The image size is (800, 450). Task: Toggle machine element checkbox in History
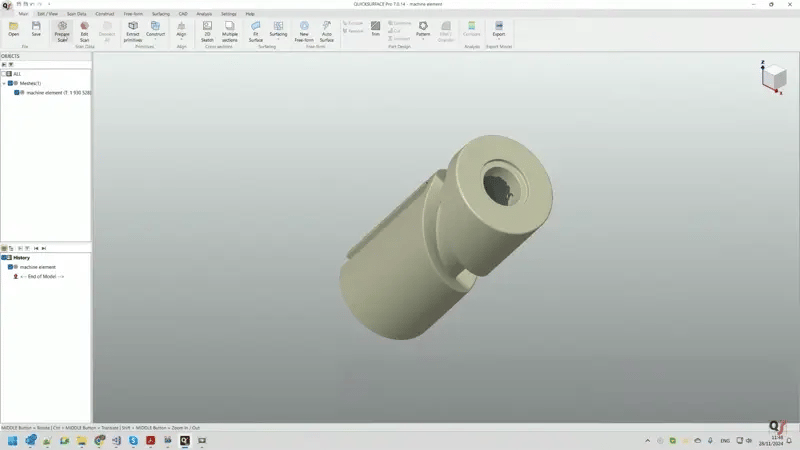pos(11,267)
